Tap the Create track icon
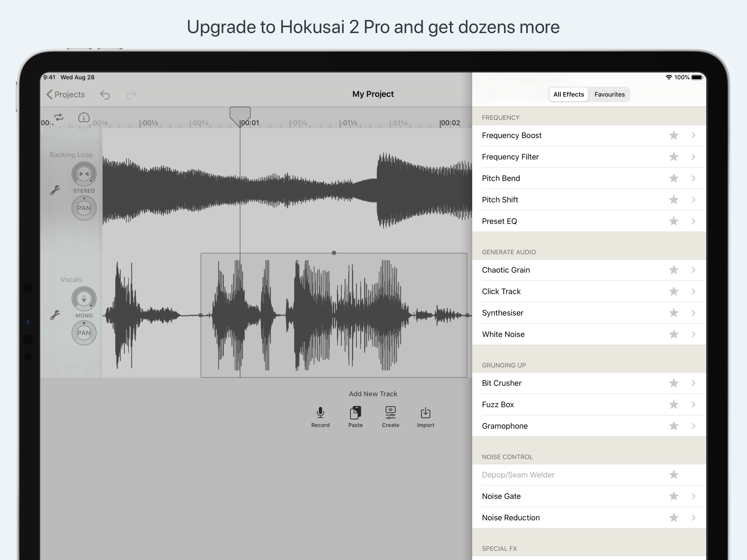747x560 pixels. [390, 413]
